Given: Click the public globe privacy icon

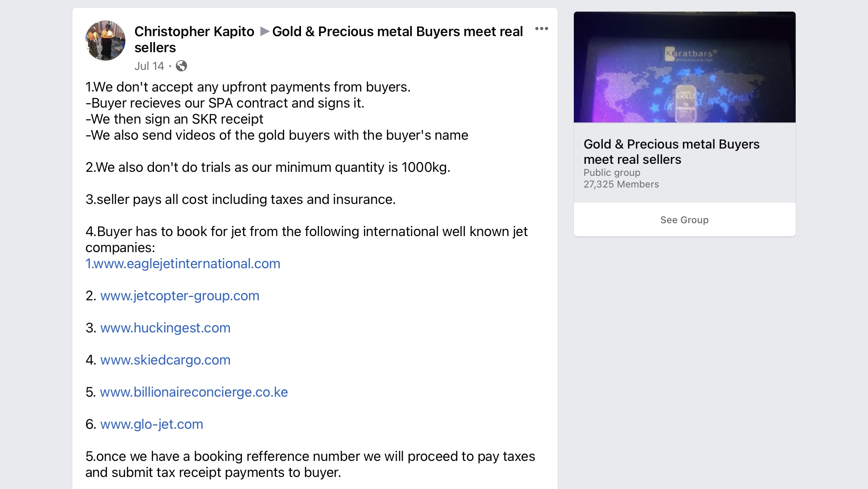Looking at the screenshot, I should coord(182,66).
